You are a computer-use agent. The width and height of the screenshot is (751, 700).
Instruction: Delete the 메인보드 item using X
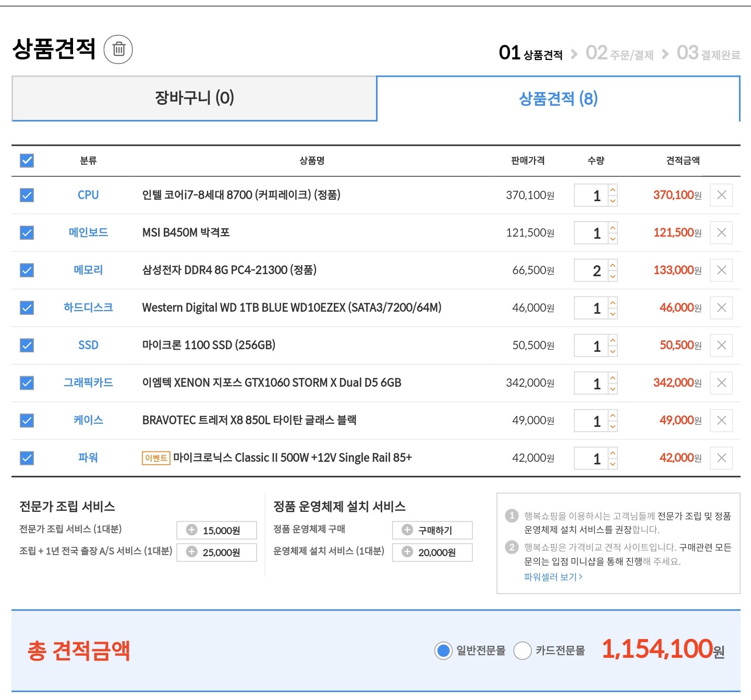(x=721, y=232)
